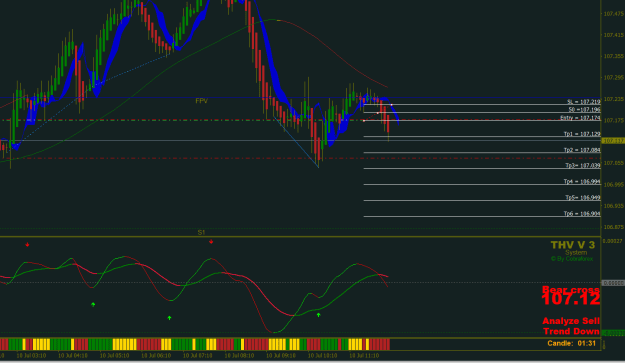The width and height of the screenshot is (625, 363).
Task: Click the 107.295 price axis label
Action: (x=613, y=78)
